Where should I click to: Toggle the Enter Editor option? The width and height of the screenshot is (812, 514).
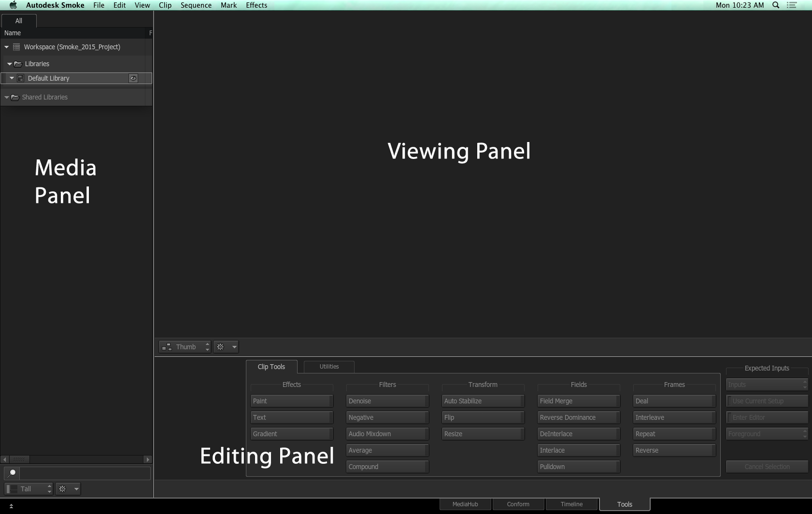pyautogui.click(x=767, y=417)
